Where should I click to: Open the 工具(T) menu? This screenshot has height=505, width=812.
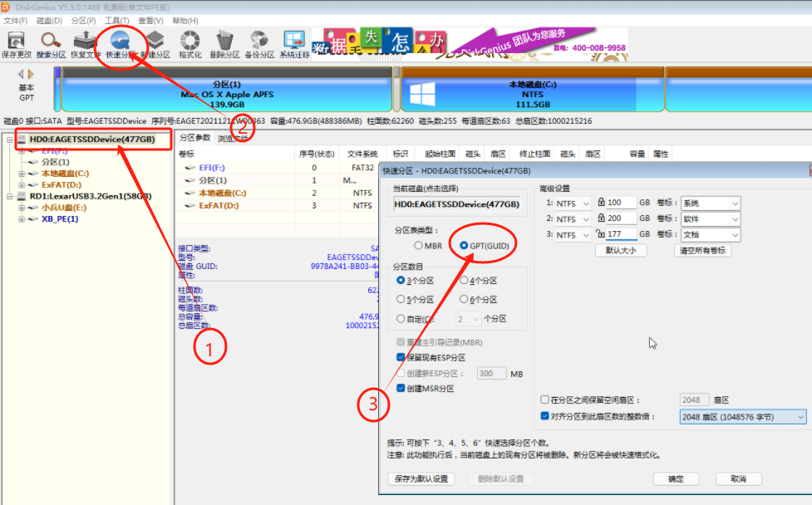click(x=116, y=21)
